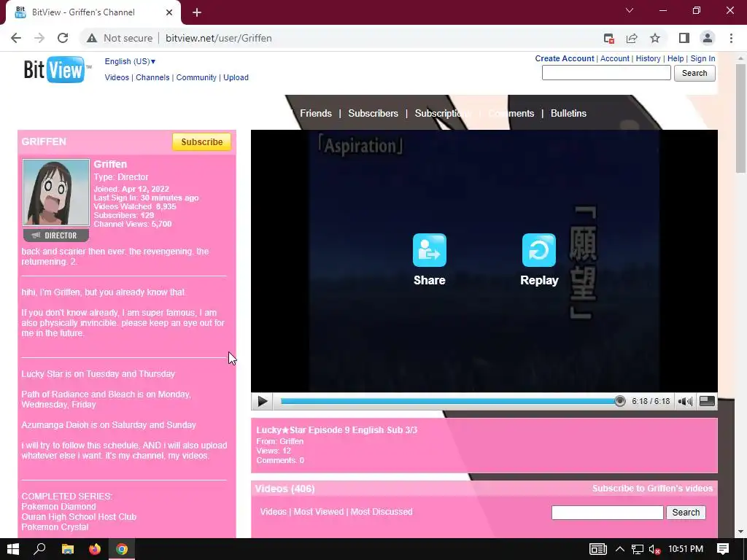The width and height of the screenshot is (747, 560).
Task: Open the Windows Start menu
Action: (13, 549)
